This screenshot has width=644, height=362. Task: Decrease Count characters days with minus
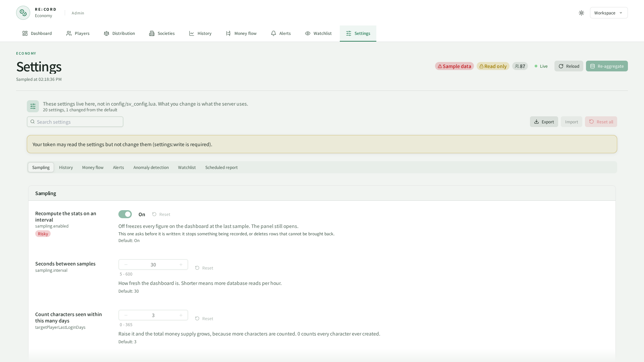[126, 315]
